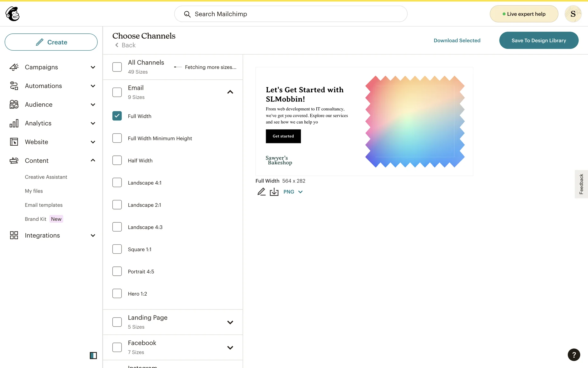Viewport: 588px width, 368px height.
Task: Open Creative Assistant in Content menu
Action: coord(46,177)
